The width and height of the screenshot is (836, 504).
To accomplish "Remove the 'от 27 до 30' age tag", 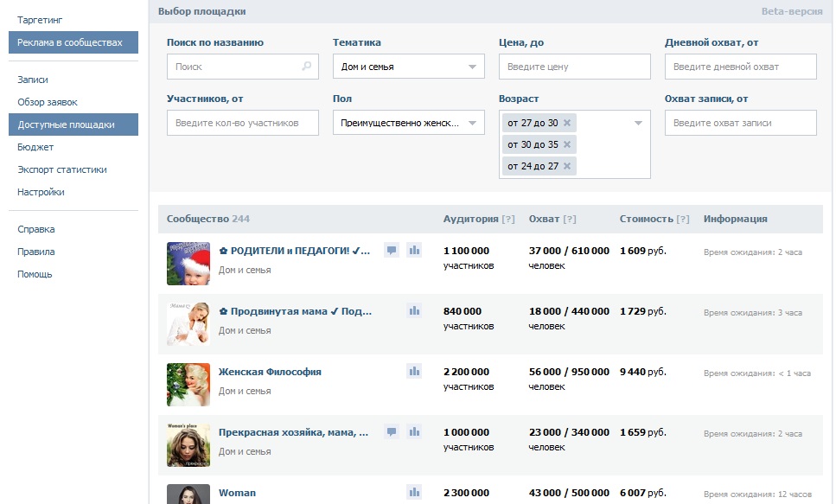I will 567,123.
